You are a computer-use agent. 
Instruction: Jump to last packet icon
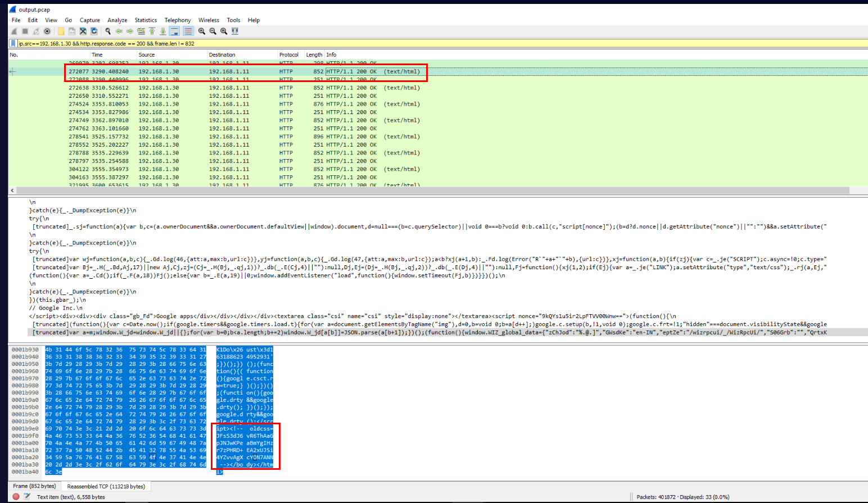click(163, 31)
